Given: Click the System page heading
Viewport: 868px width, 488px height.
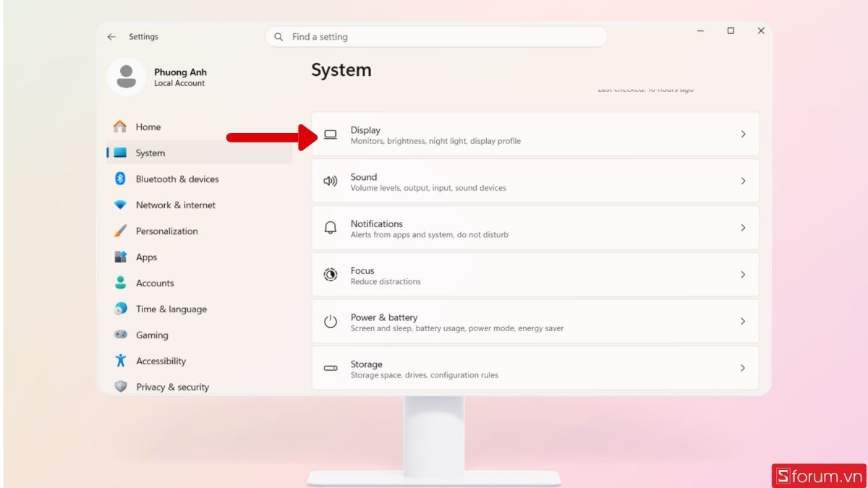Looking at the screenshot, I should (341, 70).
